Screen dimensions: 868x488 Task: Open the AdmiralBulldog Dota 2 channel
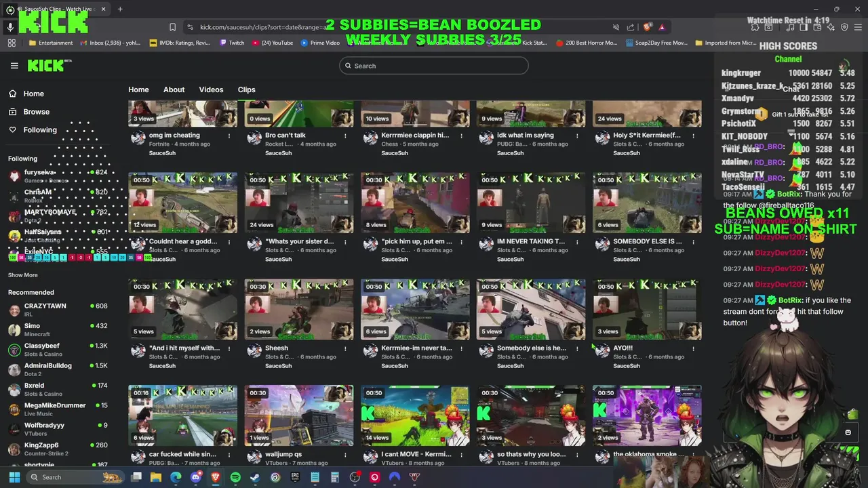pos(58,369)
